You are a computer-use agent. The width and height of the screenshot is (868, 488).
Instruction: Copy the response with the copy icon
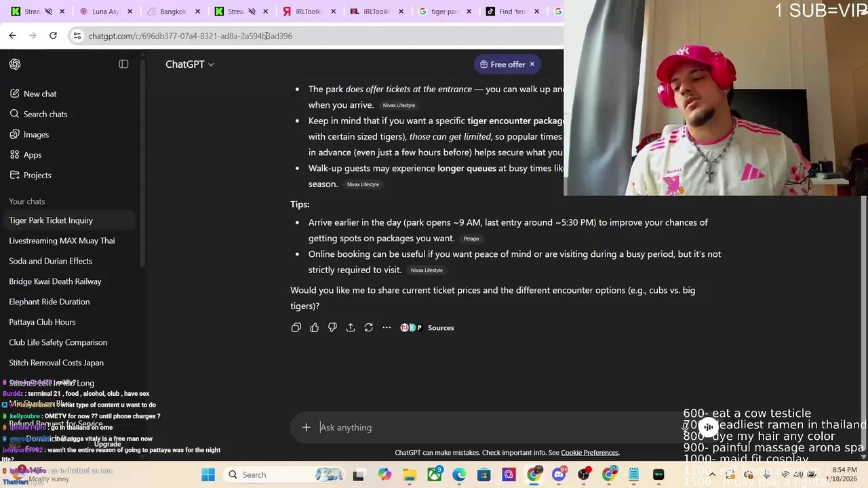[x=296, y=327]
